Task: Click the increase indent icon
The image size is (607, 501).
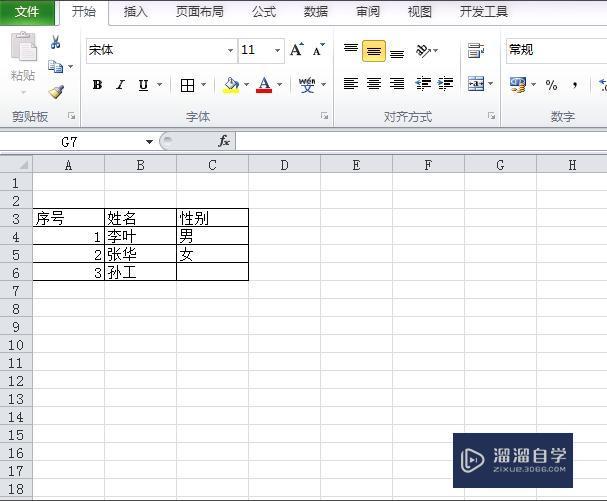Action: (x=446, y=83)
